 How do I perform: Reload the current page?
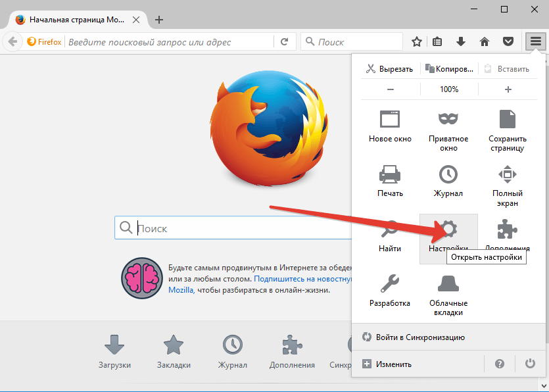284,41
